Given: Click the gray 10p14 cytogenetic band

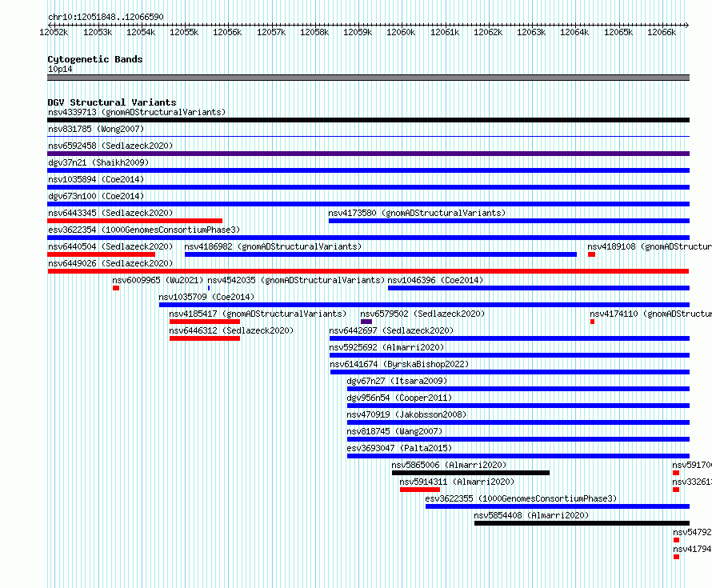Looking at the screenshot, I should pyautogui.click(x=368, y=78).
